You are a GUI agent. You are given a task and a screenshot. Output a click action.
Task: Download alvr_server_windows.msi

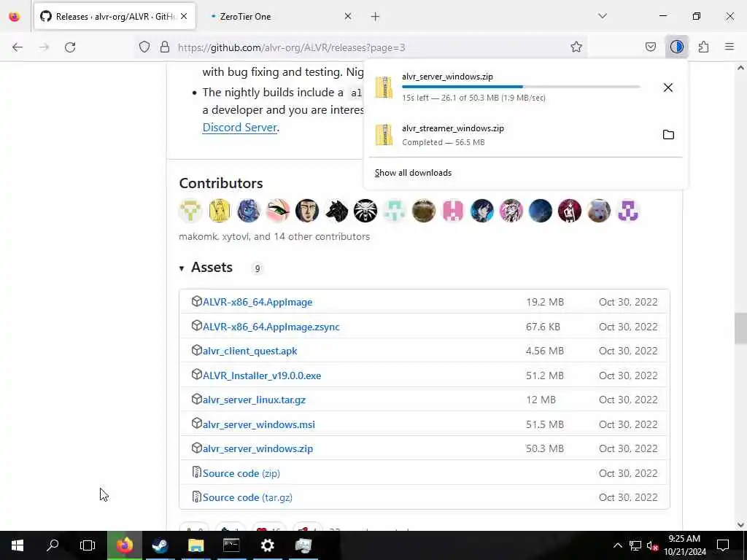(259, 424)
